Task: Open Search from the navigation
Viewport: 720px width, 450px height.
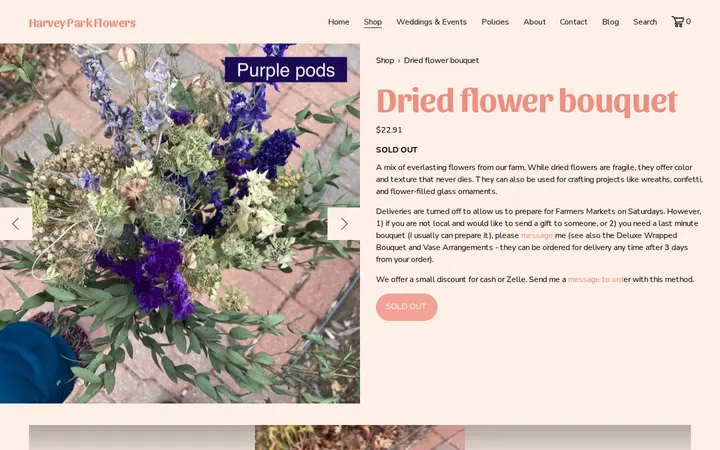Action: pyautogui.click(x=645, y=22)
